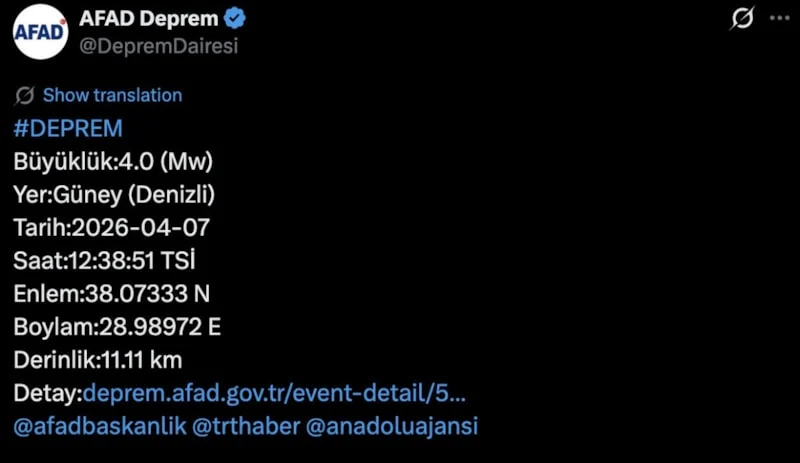
Task: Click the AFAD profile avatar
Action: coord(40,33)
